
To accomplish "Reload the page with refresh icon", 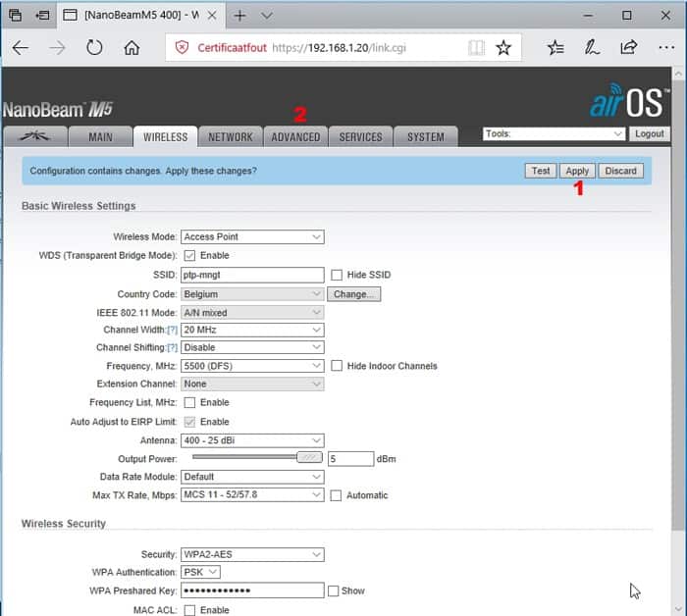I will (94, 48).
